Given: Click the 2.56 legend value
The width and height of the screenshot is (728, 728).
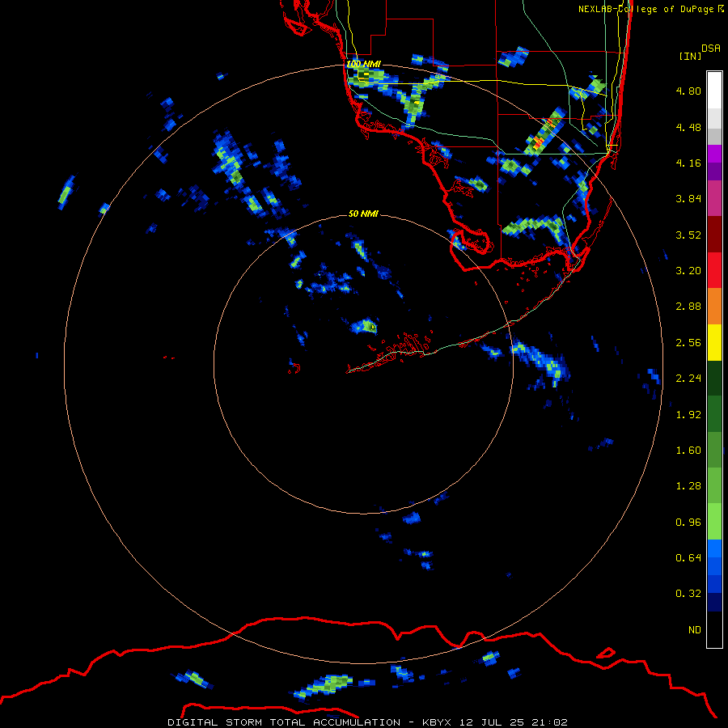Looking at the screenshot, I should click(688, 343).
